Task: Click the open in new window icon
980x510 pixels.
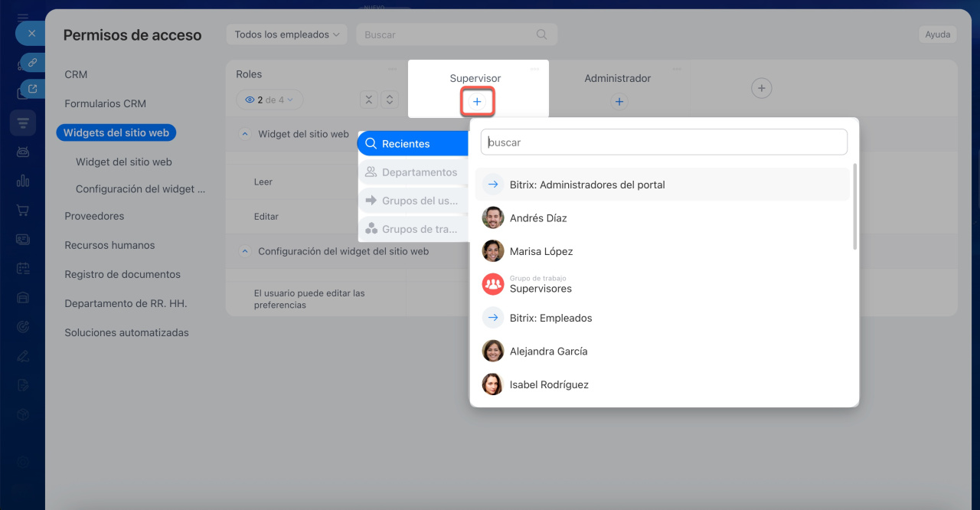Action: point(32,89)
